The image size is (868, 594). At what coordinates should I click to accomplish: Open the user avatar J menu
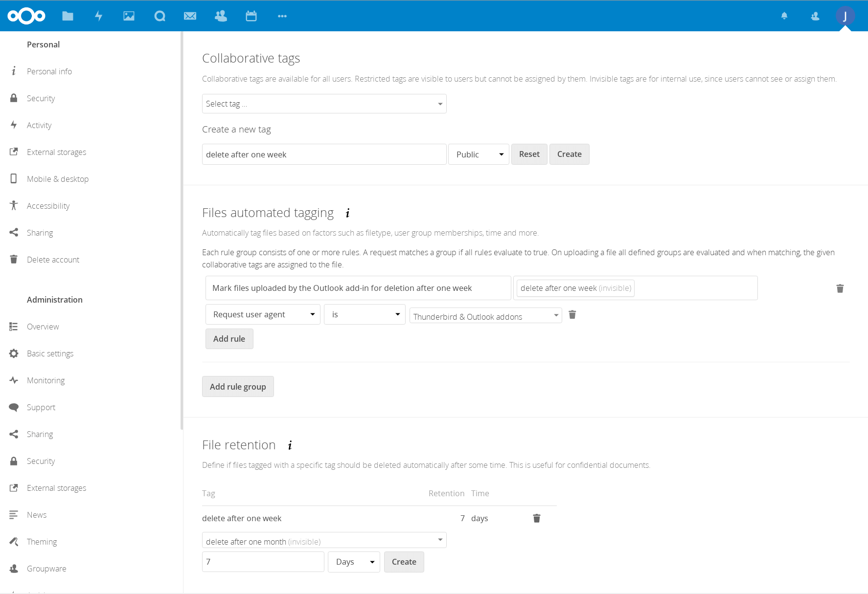845,16
